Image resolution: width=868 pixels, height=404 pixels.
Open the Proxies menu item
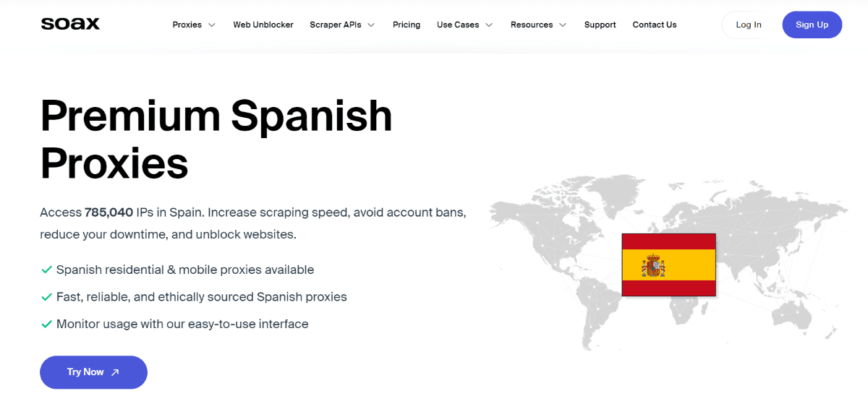[187, 25]
